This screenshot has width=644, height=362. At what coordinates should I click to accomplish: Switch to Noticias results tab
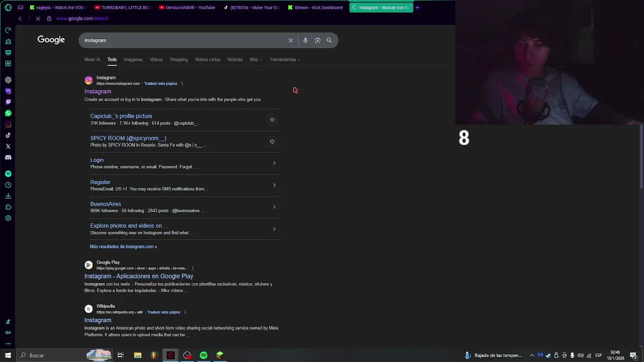tap(235, 59)
